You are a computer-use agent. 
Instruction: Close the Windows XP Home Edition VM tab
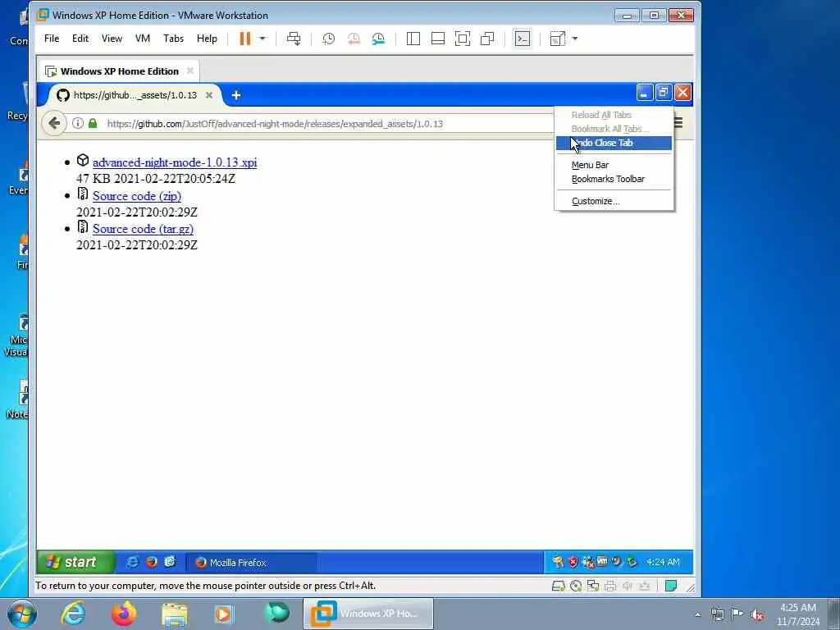[189, 71]
